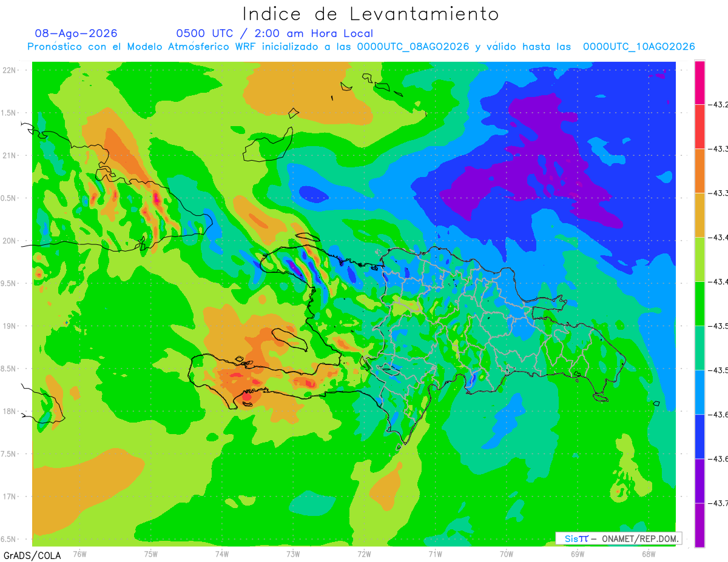
Task: Pick the light blue color bar swatch
Action: tap(699, 392)
